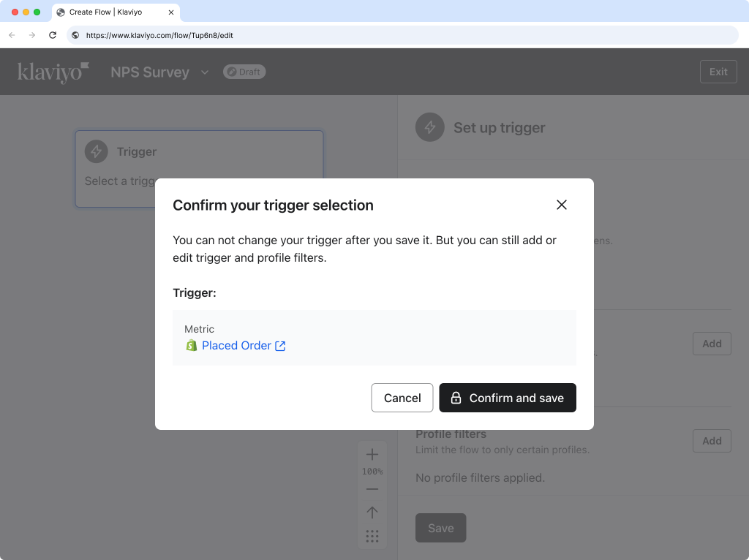Reset view with the arrow icon
Image resolution: width=749 pixels, height=560 pixels.
click(x=372, y=512)
